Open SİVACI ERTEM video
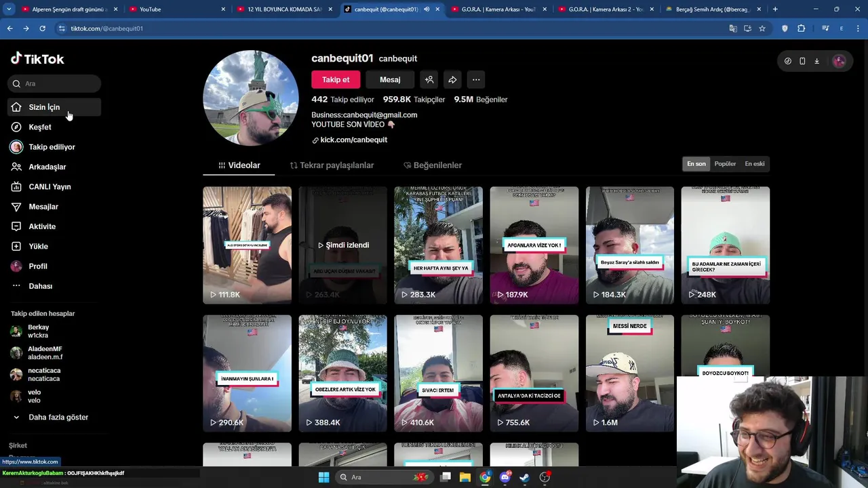The height and width of the screenshot is (488, 868). pos(439,373)
